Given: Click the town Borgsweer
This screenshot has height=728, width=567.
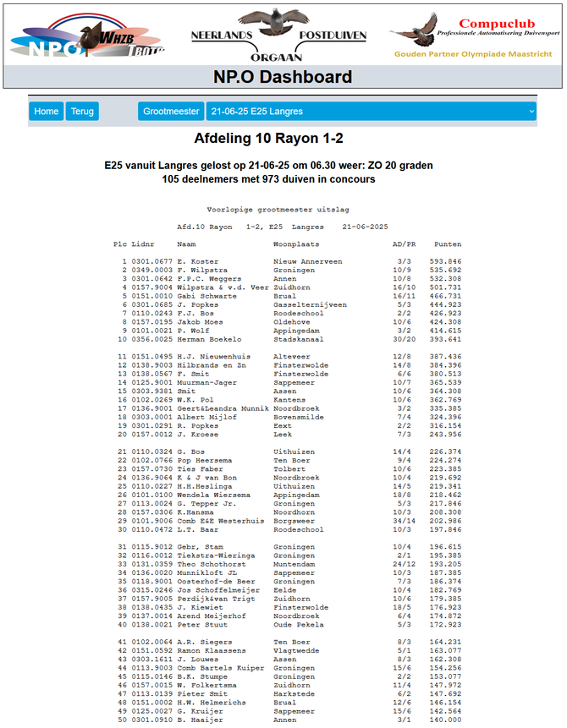Looking at the screenshot, I should 294,522.
